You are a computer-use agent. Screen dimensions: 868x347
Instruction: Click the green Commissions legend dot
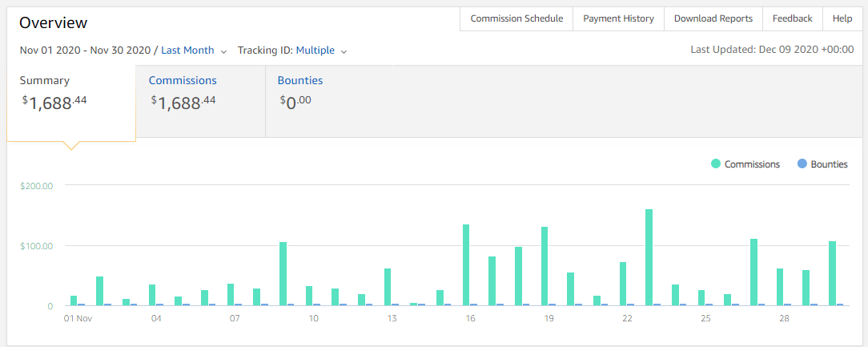click(716, 164)
